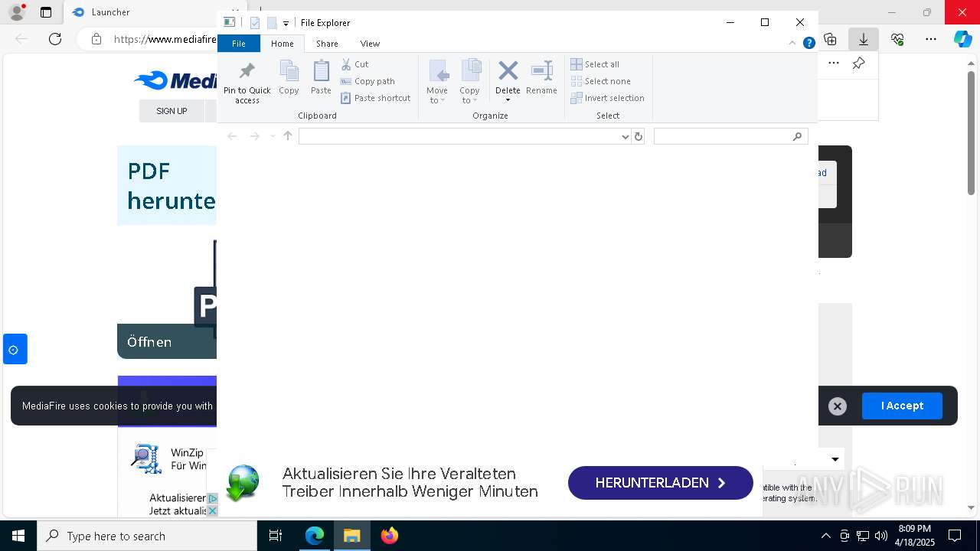Click the Edge downloads icon

tap(864, 39)
